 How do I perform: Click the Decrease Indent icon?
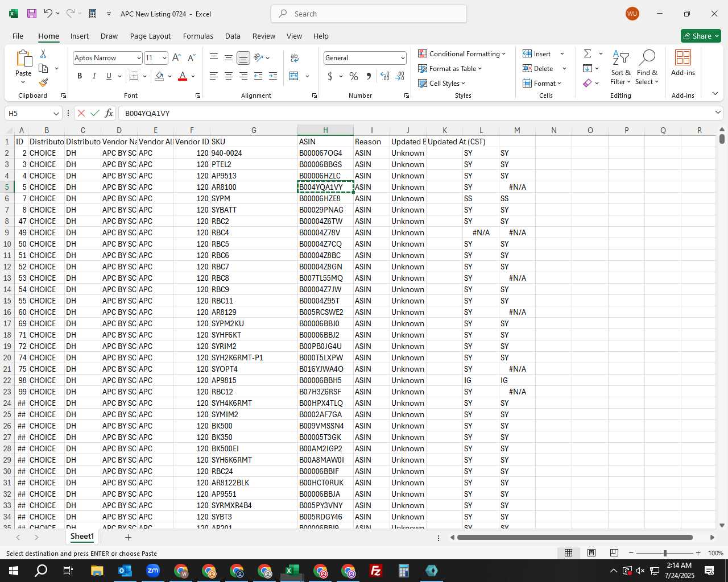(258, 76)
